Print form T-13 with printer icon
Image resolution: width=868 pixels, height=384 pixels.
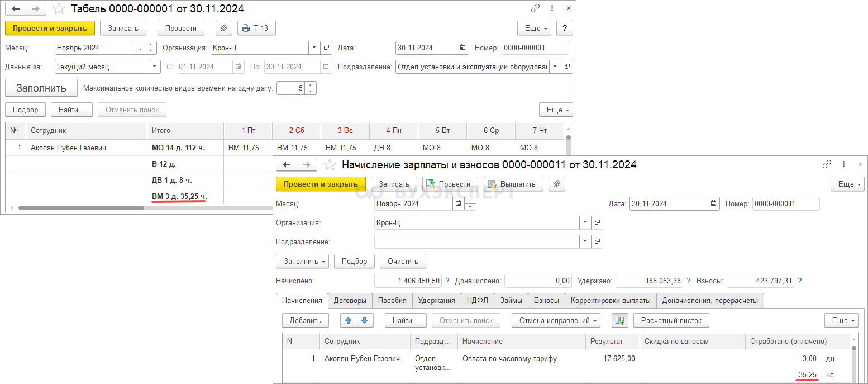(256, 29)
